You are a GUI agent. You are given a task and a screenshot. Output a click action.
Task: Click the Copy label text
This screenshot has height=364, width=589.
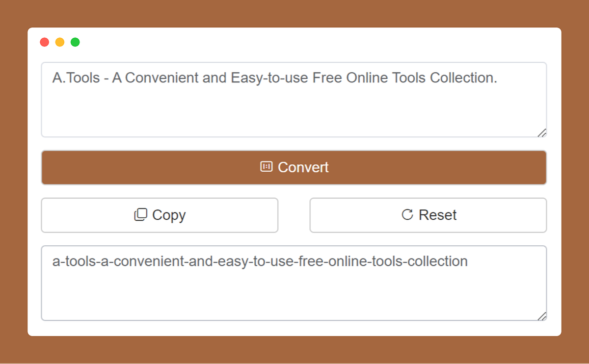[169, 215]
